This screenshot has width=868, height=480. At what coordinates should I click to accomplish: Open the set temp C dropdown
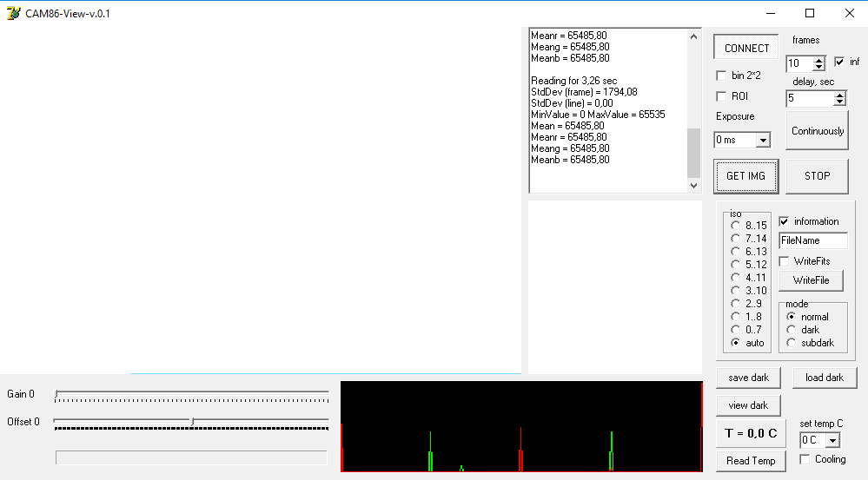coord(832,440)
